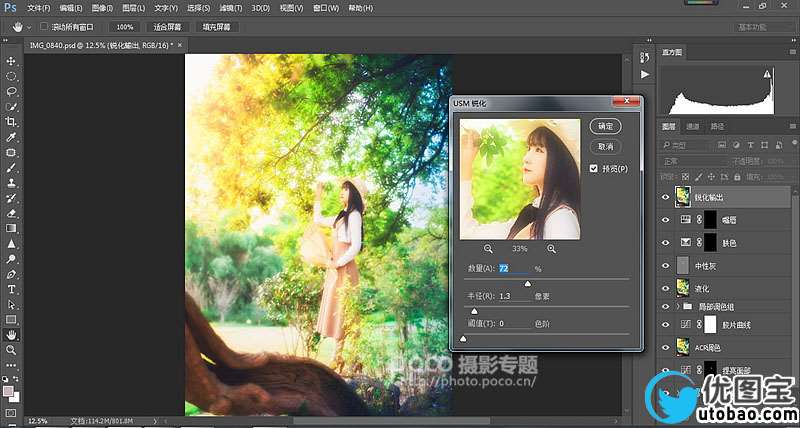Select the Zoom tool in toolbar
Screen dimensions: 800x428
point(11,350)
